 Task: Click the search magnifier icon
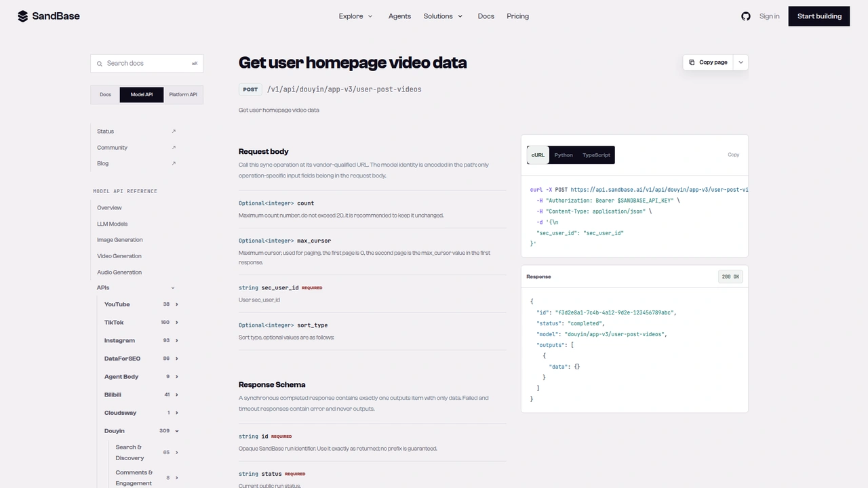click(x=100, y=63)
